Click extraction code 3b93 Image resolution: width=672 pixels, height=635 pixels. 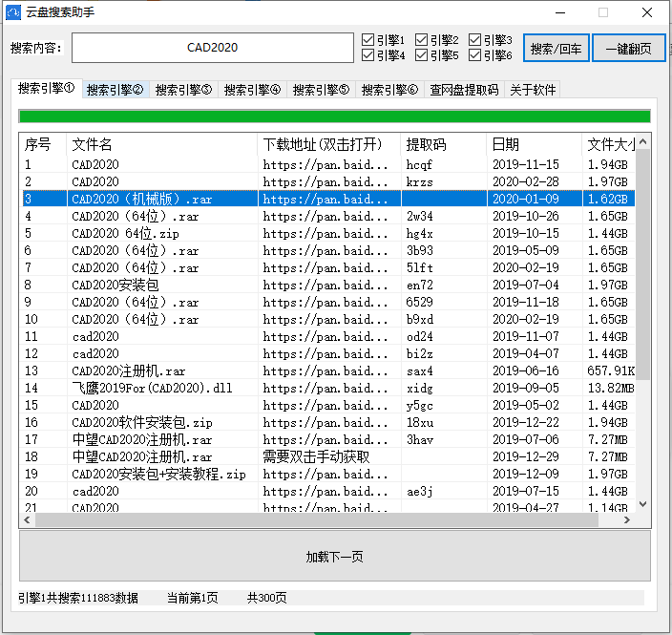[x=420, y=251]
